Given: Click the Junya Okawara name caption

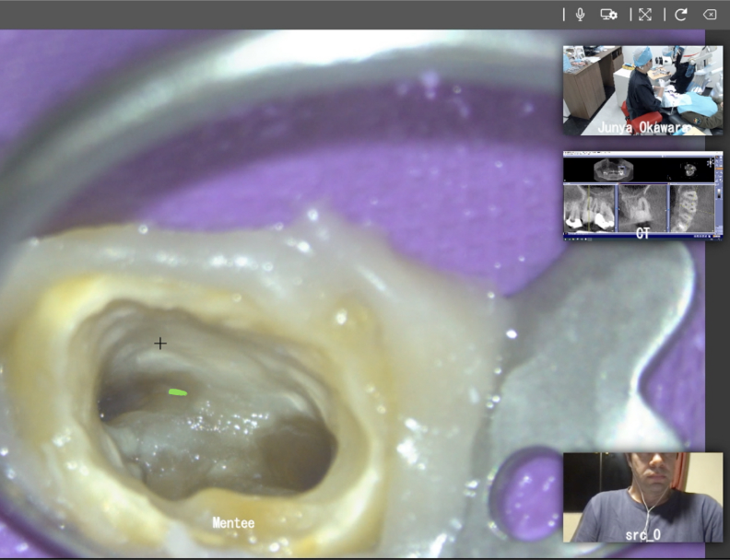Looking at the screenshot, I should coord(642,128).
